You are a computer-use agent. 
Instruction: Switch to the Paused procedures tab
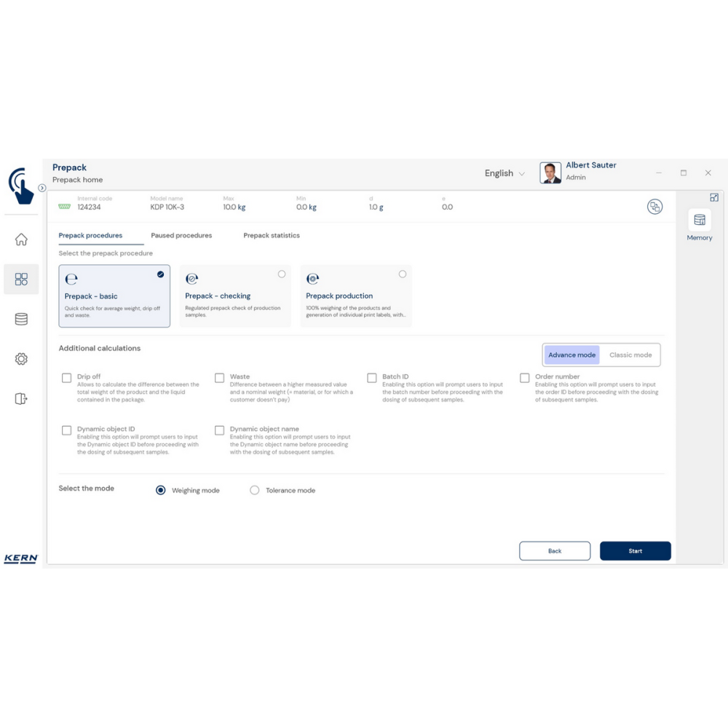click(x=181, y=236)
